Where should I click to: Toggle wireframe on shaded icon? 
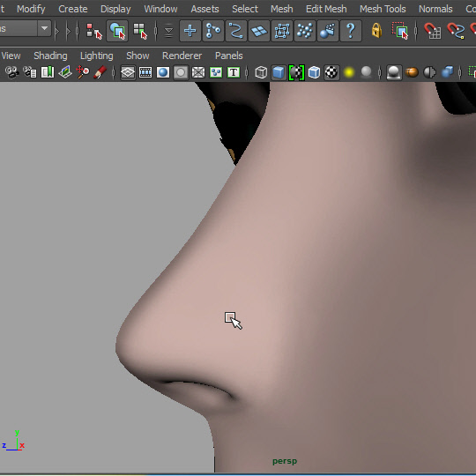click(314, 72)
